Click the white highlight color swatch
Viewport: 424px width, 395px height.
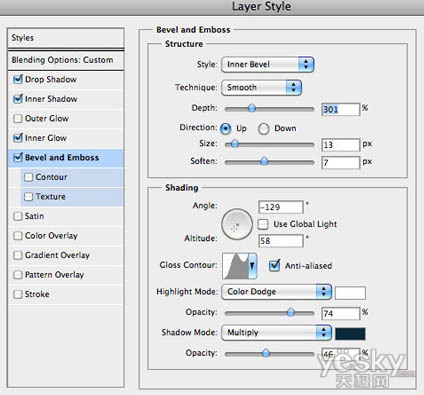350,293
